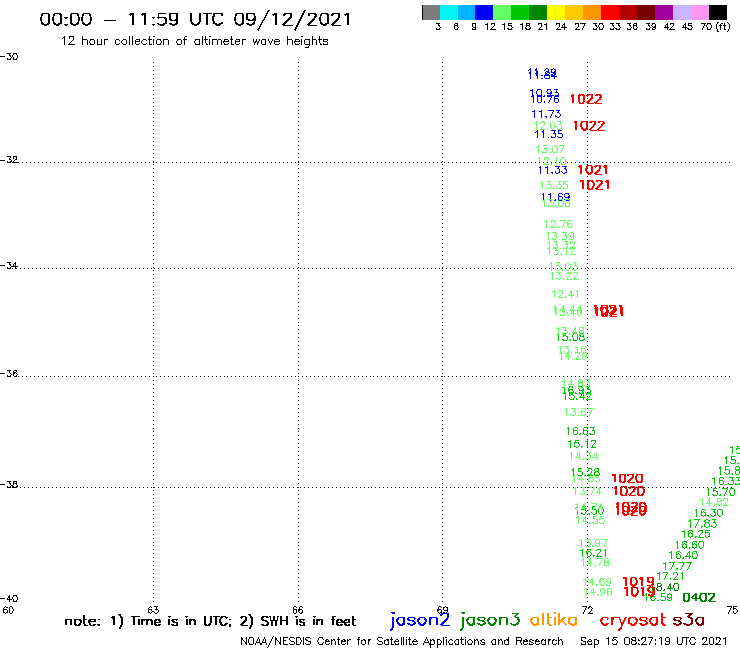Select the diagonal track value 17.21
This screenshot has width=740, height=650.
point(670,576)
